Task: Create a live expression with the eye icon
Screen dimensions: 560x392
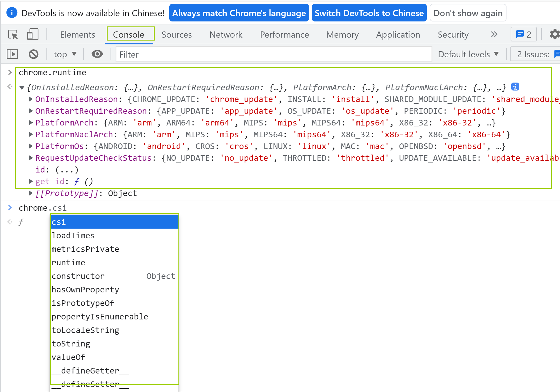Action: 97,54
